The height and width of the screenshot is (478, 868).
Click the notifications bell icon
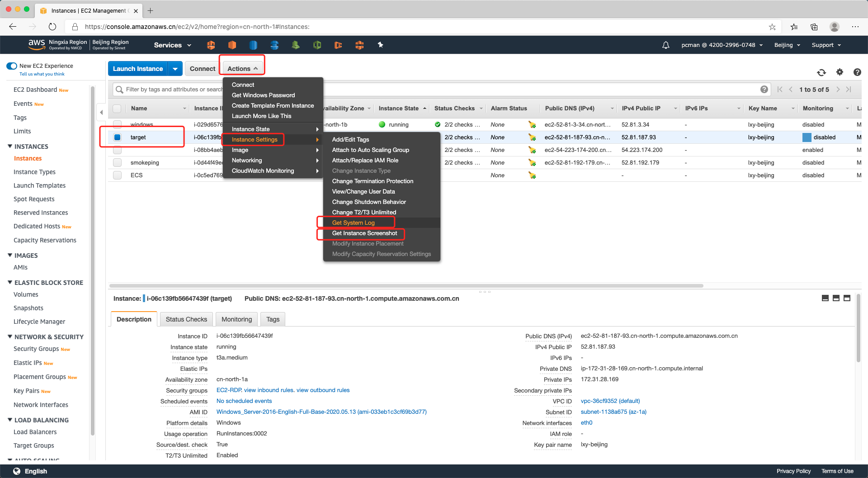(665, 45)
